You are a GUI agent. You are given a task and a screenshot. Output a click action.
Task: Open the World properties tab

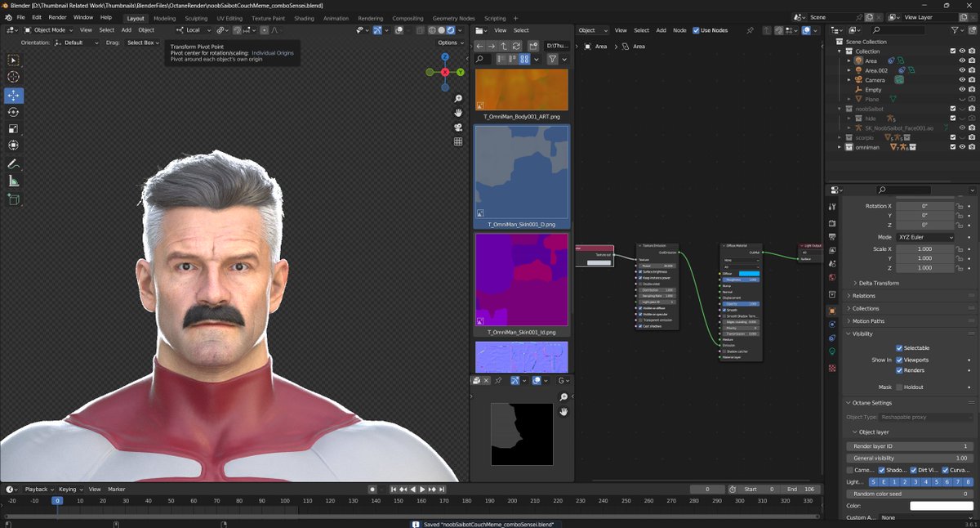coord(832,279)
